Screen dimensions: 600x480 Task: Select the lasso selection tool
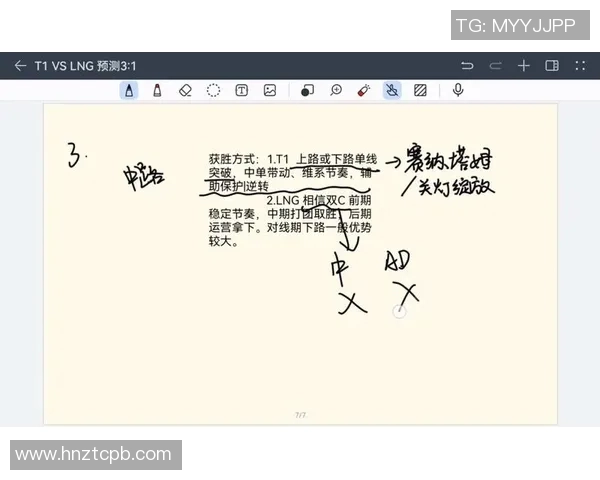[x=213, y=90]
